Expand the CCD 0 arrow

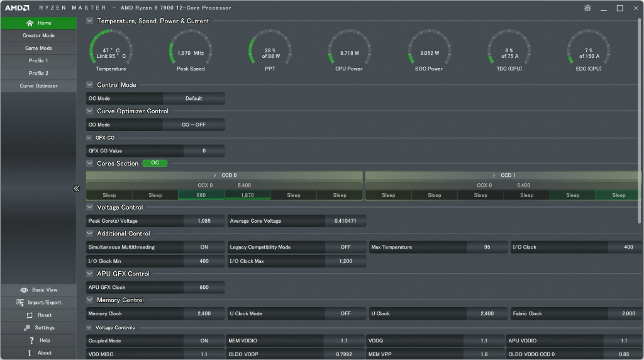pyautogui.click(x=214, y=176)
